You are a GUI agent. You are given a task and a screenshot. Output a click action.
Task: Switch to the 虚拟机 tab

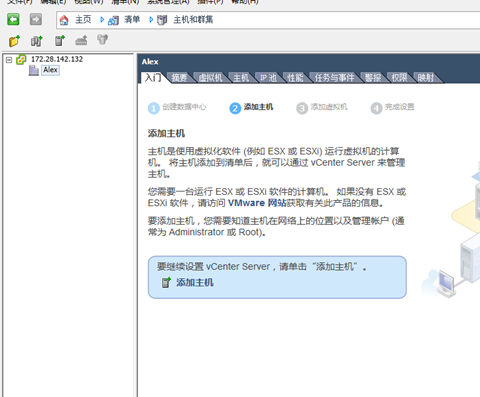click(210, 78)
